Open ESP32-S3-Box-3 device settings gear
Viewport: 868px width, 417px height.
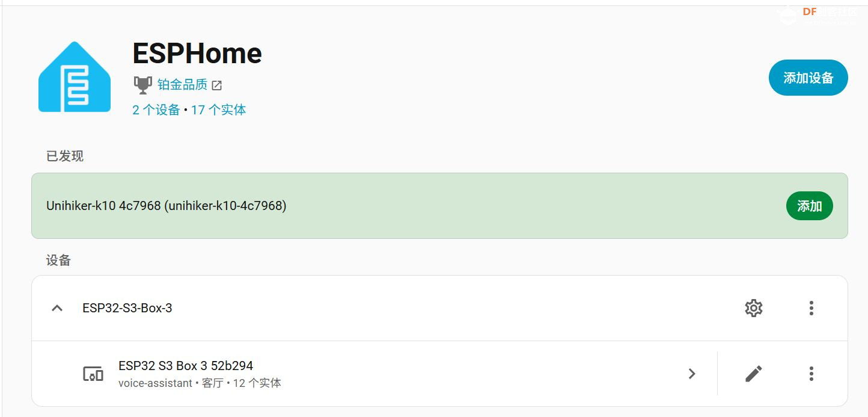pyautogui.click(x=753, y=308)
